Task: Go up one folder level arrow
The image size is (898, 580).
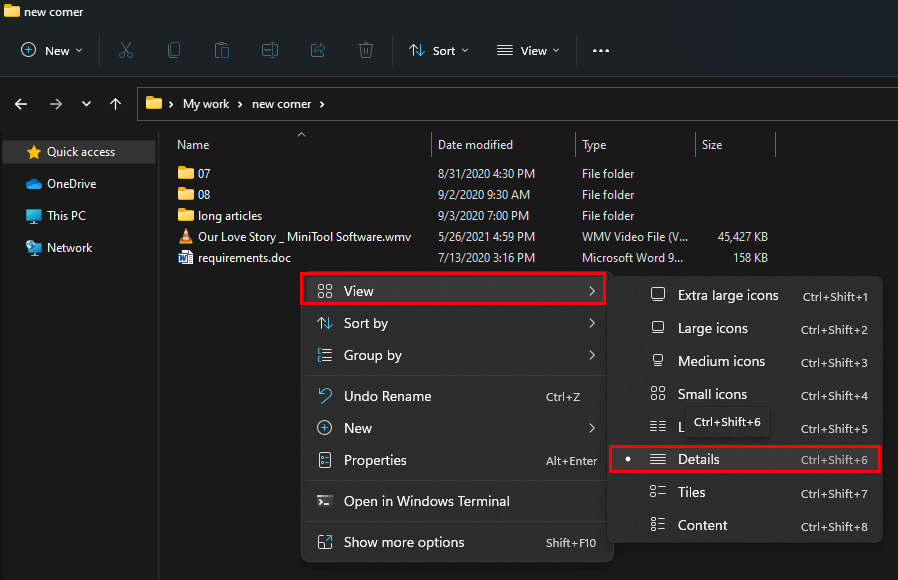Action: click(x=116, y=104)
